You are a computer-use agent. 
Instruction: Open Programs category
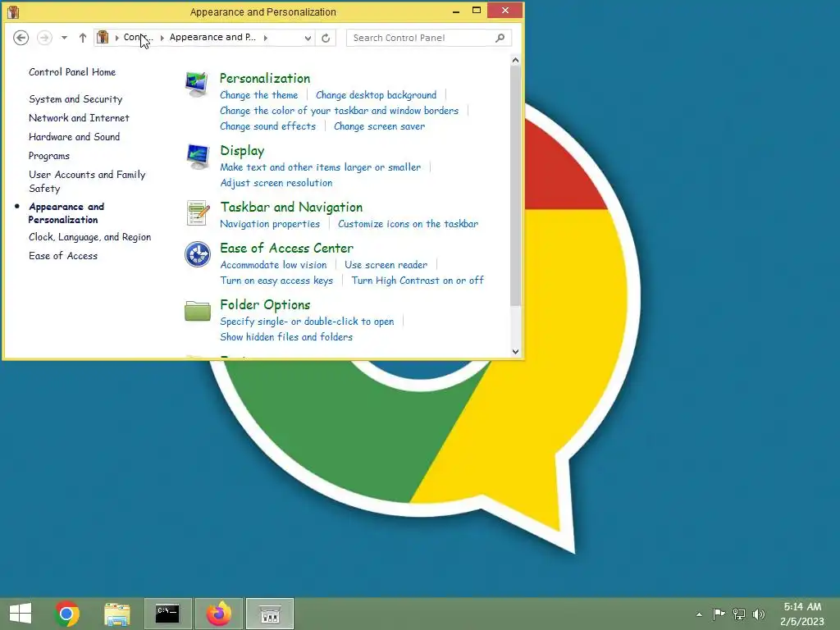[x=49, y=156]
